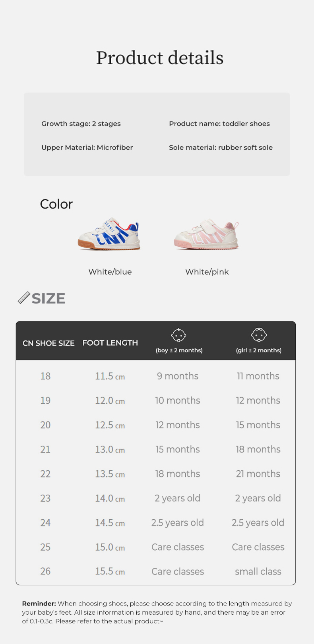Click the White/pink color label

click(207, 272)
